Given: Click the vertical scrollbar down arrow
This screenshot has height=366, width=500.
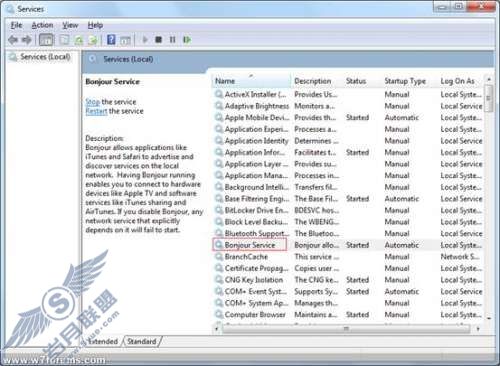Looking at the screenshot, I should click(489, 318).
